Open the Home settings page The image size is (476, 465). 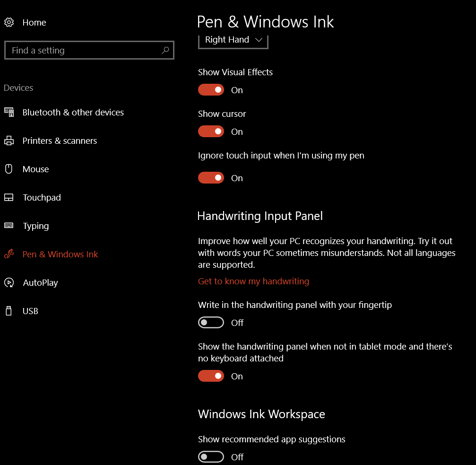[34, 22]
